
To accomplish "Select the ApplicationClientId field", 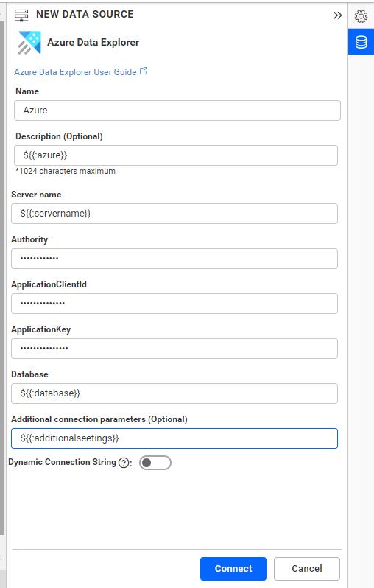I will (174, 304).
